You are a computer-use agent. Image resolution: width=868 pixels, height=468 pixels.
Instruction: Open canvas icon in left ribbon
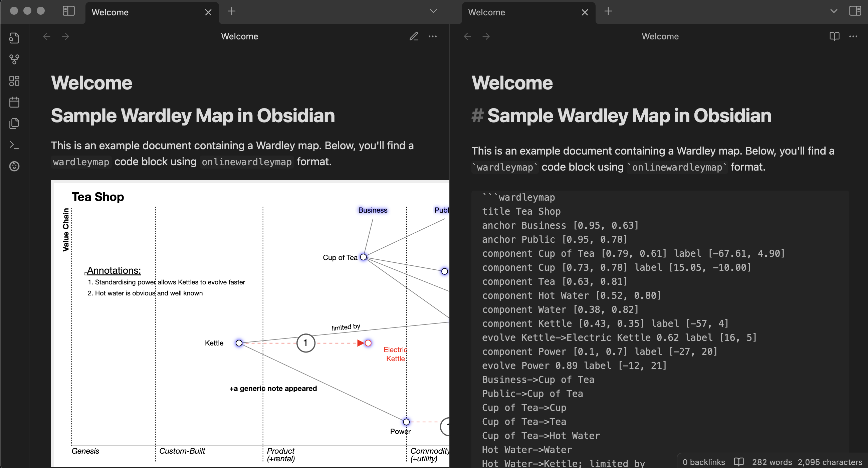[14, 81]
